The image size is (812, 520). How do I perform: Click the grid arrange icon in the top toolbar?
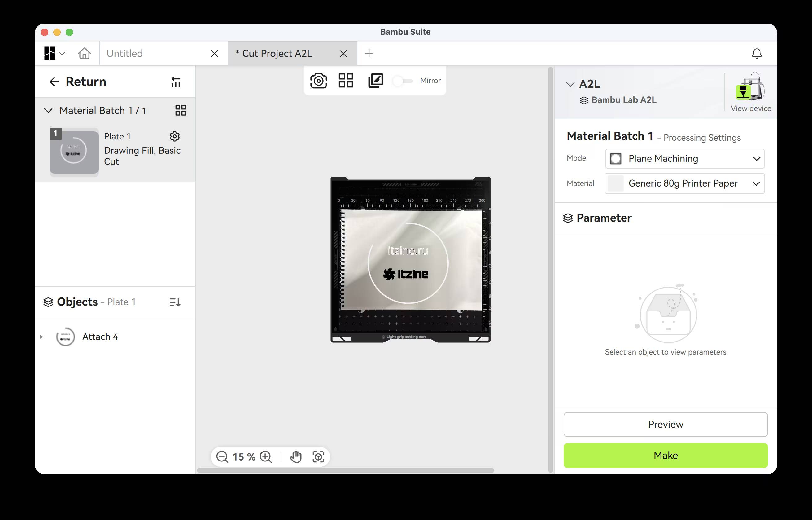tap(346, 81)
